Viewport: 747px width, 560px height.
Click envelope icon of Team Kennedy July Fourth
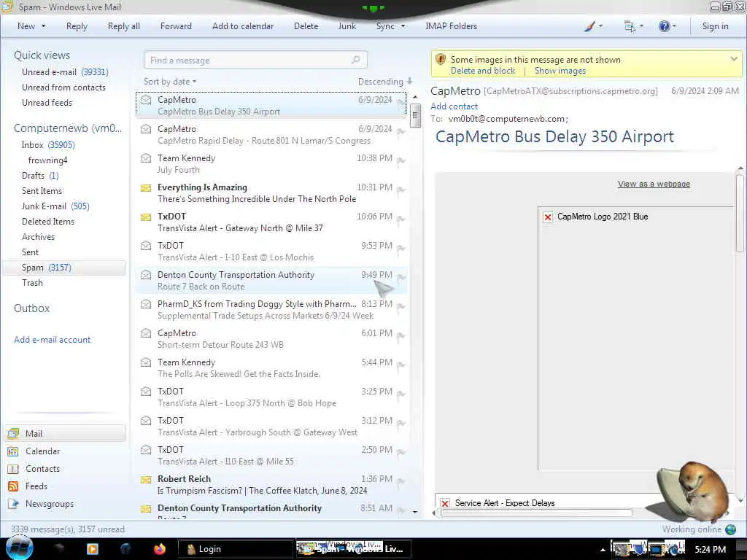[x=146, y=157]
